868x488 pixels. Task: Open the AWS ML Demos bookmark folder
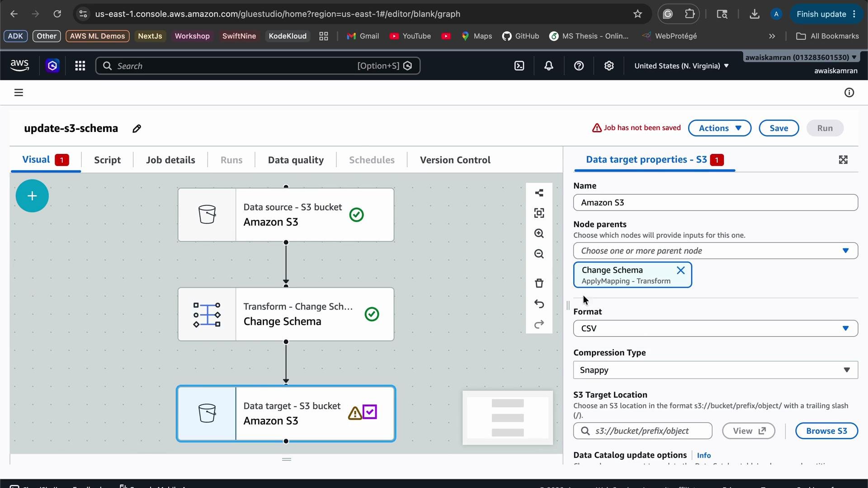97,36
